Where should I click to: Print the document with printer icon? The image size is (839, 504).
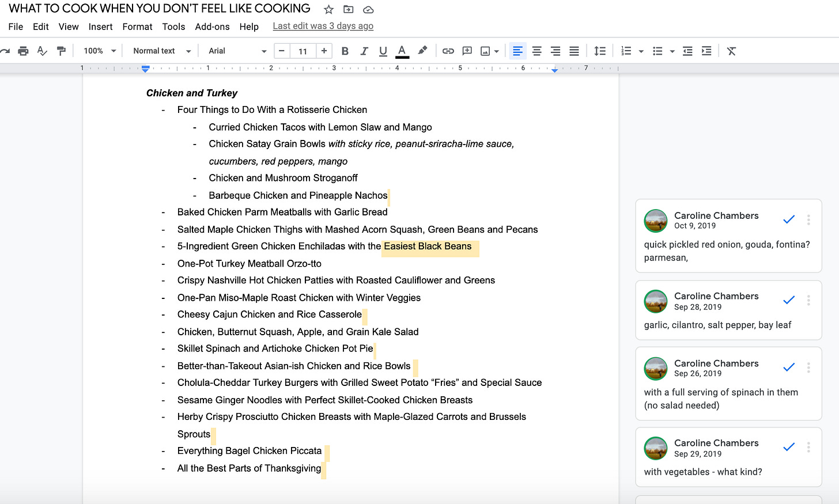coord(23,51)
